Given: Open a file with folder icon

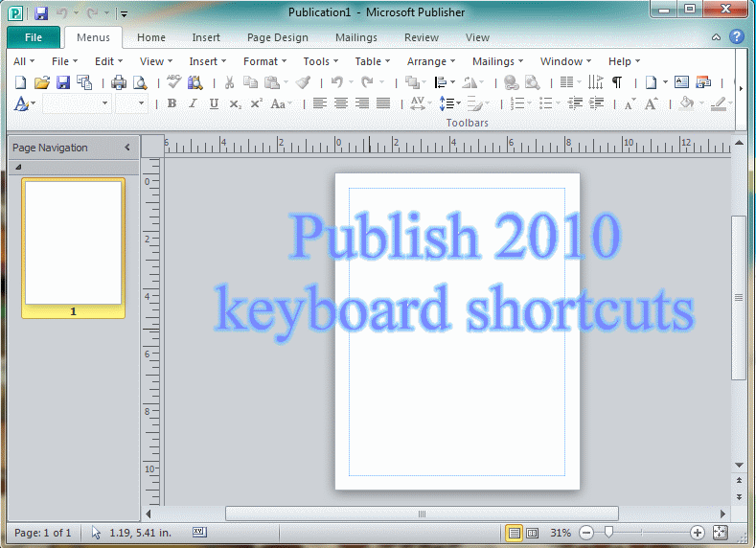Looking at the screenshot, I should pyautogui.click(x=42, y=82).
